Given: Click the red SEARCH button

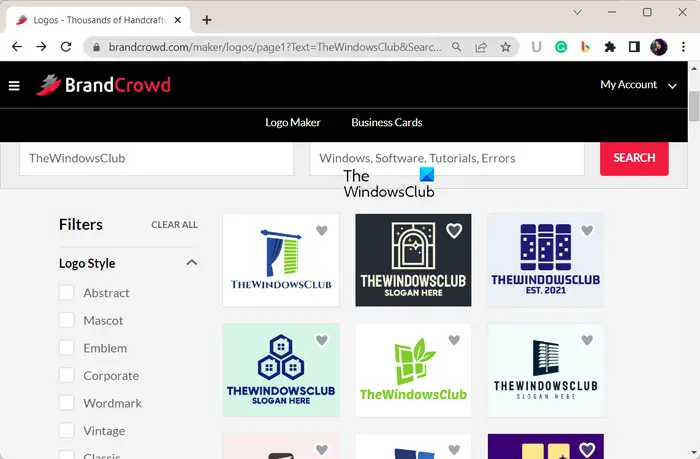Looking at the screenshot, I should [634, 158].
